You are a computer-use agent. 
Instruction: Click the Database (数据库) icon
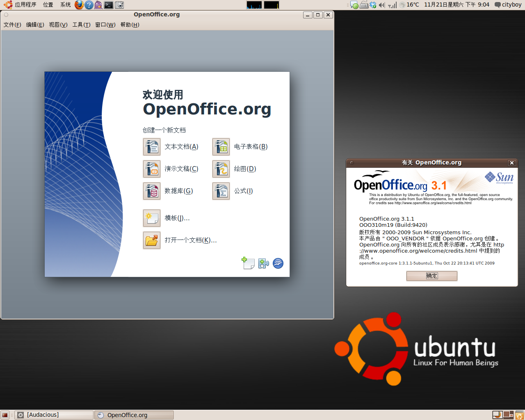[x=152, y=191]
